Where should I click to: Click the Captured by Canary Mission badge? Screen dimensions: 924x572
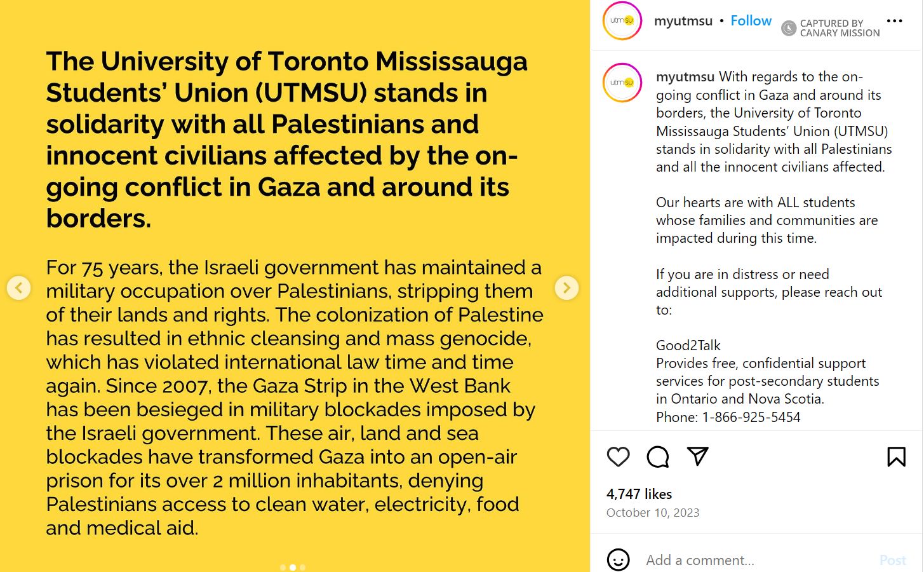(x=831, y=28)
